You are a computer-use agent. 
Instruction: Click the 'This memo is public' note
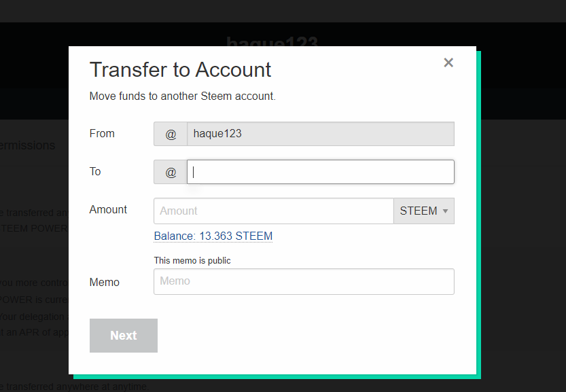(192, 261)
